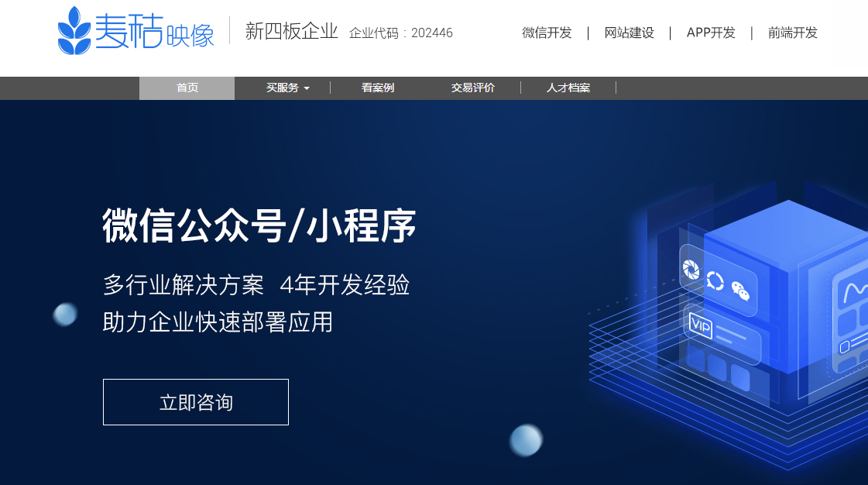The image size is (868, 485).
Task: Click the floating bubble near bottom center
Action: click(526, 440)
